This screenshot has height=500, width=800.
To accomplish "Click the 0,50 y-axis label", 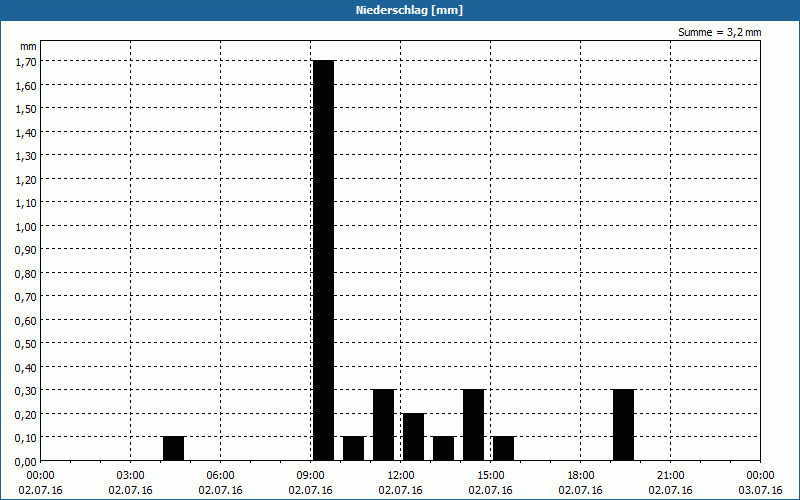I will click(26, 344).
